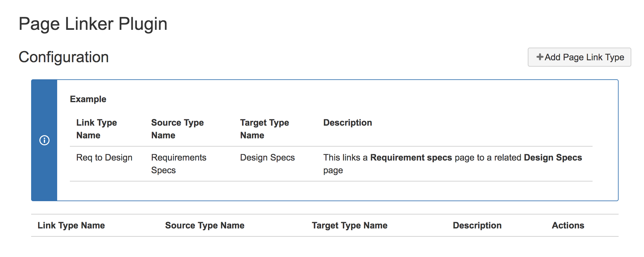The height and width of the screenshot is (257, 644).
Task: Click Description column in bottom table
Action: tap(477, 226)
